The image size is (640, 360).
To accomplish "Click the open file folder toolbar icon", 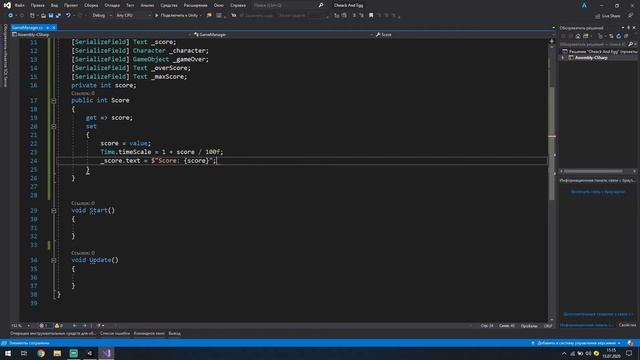I will pos(43,16).
